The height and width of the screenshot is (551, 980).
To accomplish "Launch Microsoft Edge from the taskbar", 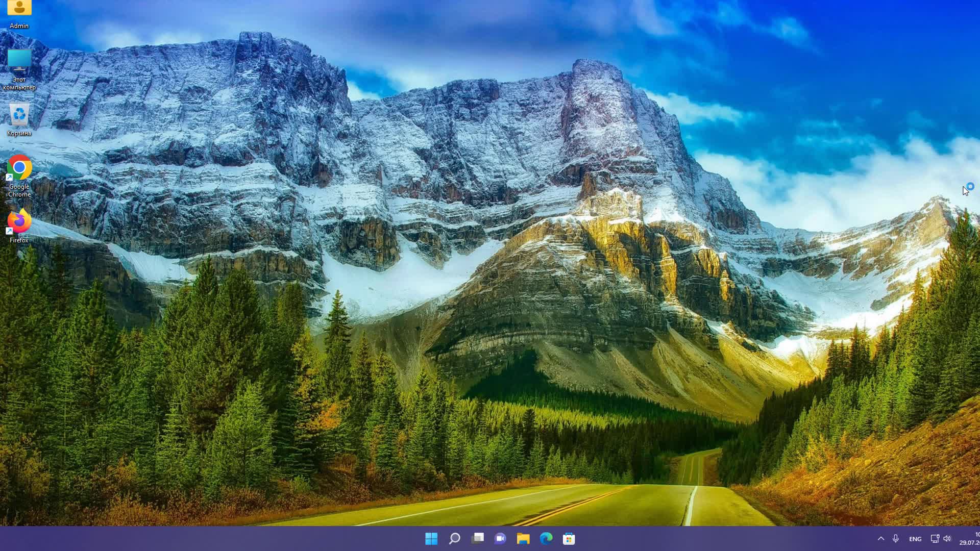I will tap(546, 538).
